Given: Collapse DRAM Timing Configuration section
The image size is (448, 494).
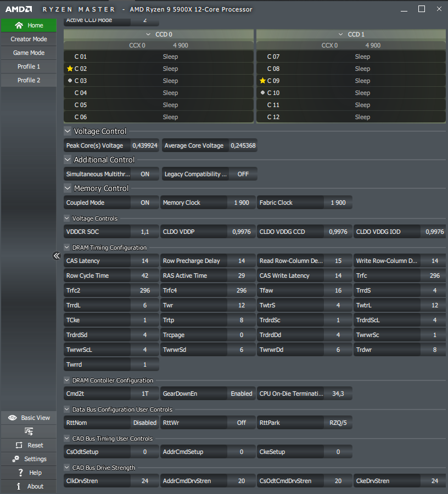Looking at the screenshot, I should (66, 248).
